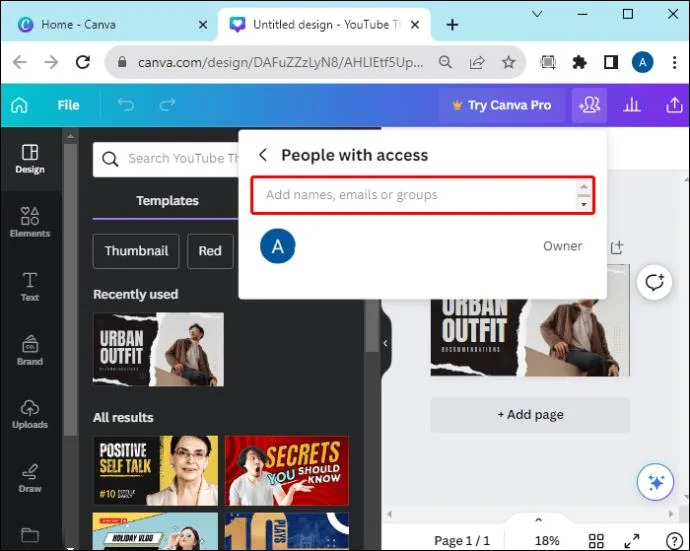
Task: Switch to the Templates tab
Action: click(167, 201)
